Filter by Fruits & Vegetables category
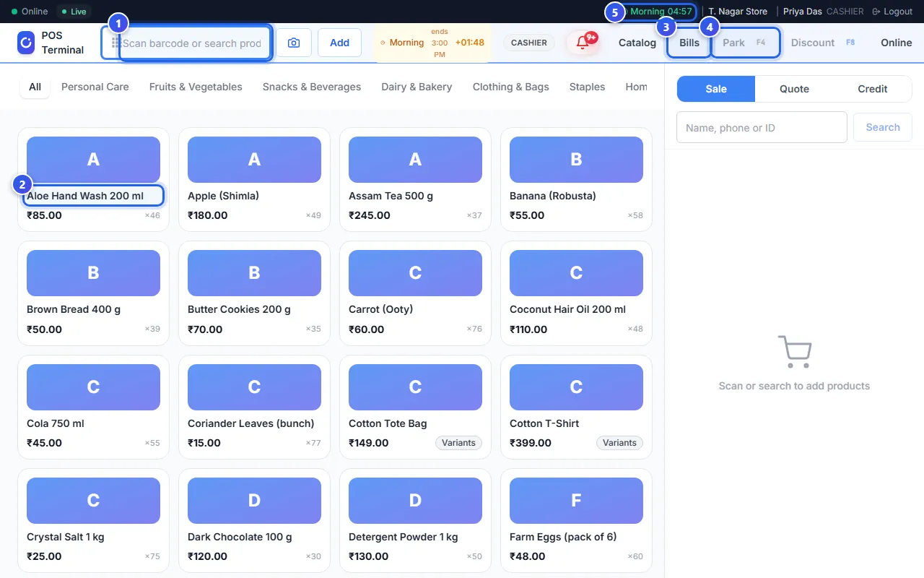 tap(196, 87)
